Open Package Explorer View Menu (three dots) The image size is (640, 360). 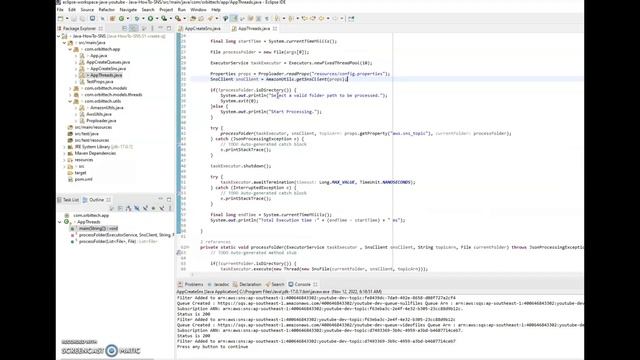[152, 29]
